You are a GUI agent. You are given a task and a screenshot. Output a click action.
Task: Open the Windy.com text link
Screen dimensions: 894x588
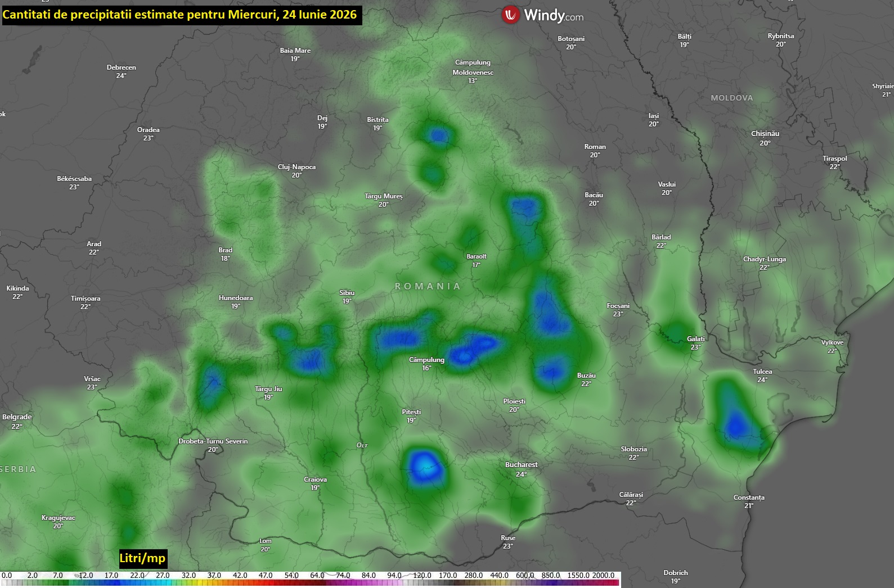tap(554, 16)
